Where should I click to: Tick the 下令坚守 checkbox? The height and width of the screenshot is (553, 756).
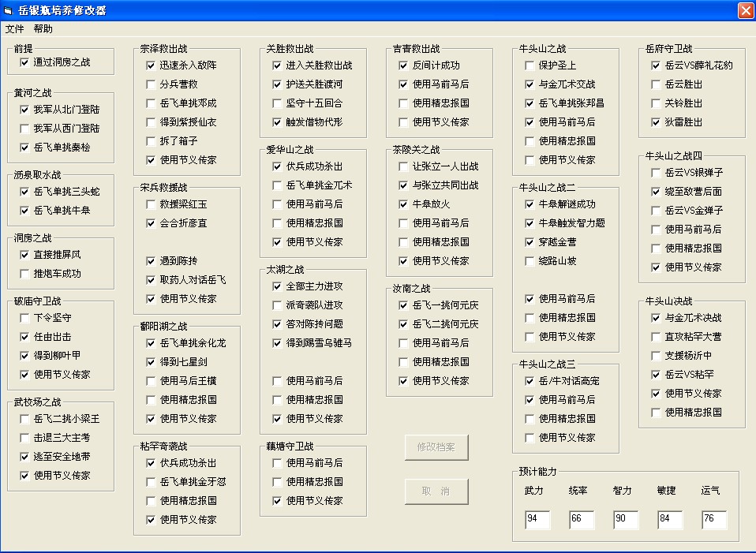24,318
